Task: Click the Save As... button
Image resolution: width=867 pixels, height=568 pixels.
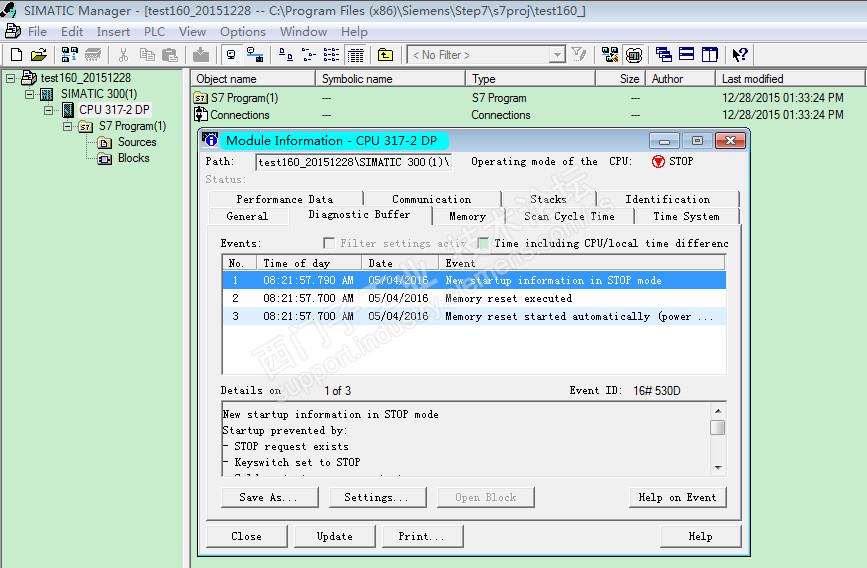Action: pyautogui.click(x=269, y=497)
